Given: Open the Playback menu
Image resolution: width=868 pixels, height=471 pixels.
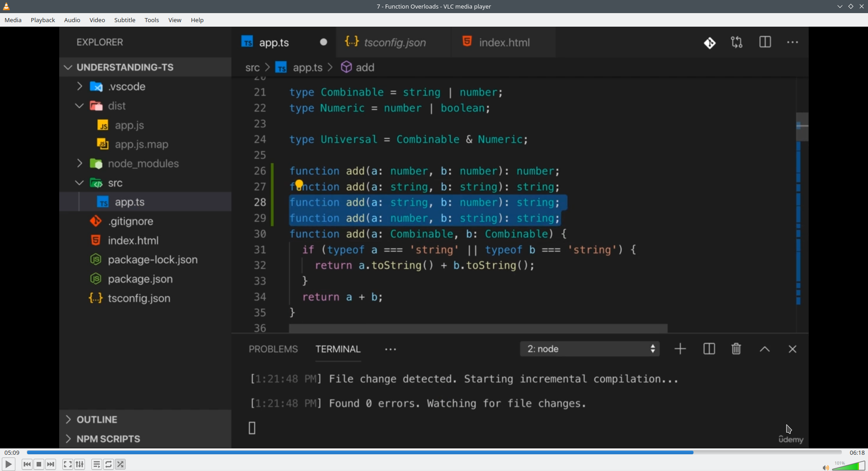Looking at the screenshot, I should 43,20.
